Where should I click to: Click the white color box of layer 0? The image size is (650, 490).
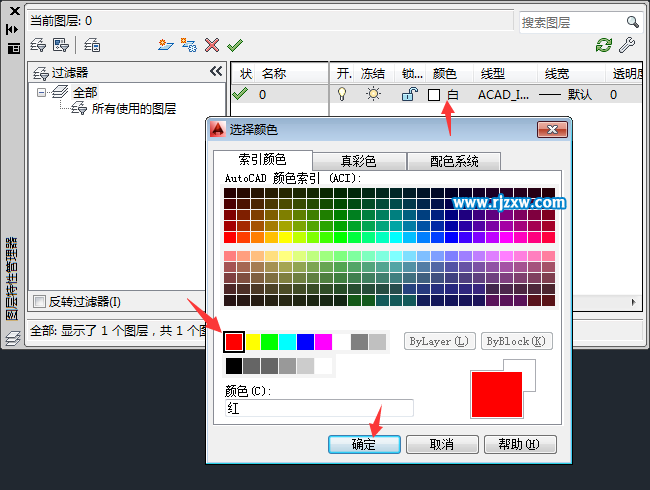[x=434, y=95]
